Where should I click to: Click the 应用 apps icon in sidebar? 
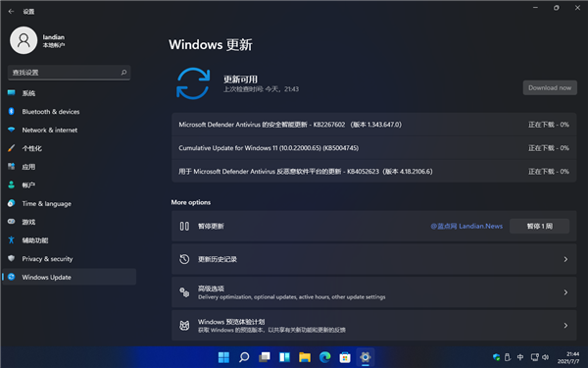[11, 167]
